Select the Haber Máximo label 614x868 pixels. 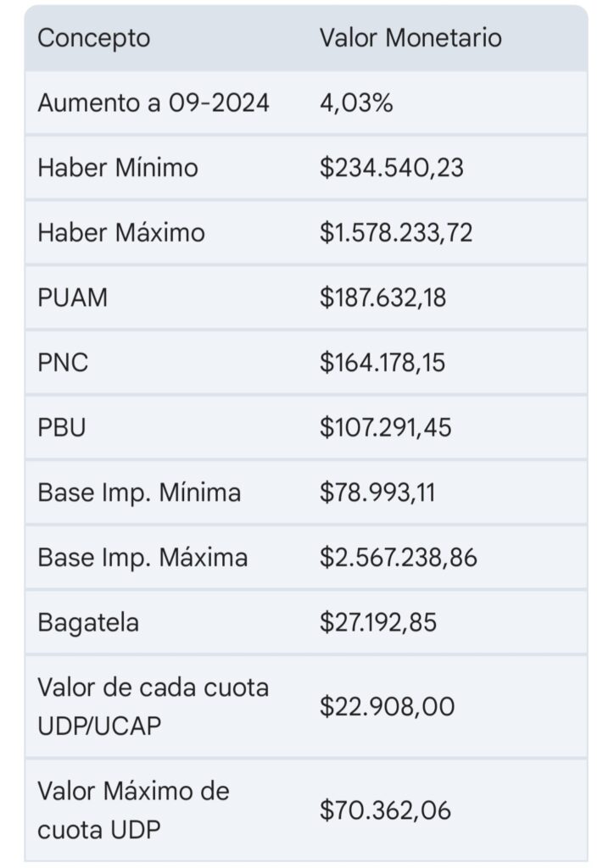(121, 232)
